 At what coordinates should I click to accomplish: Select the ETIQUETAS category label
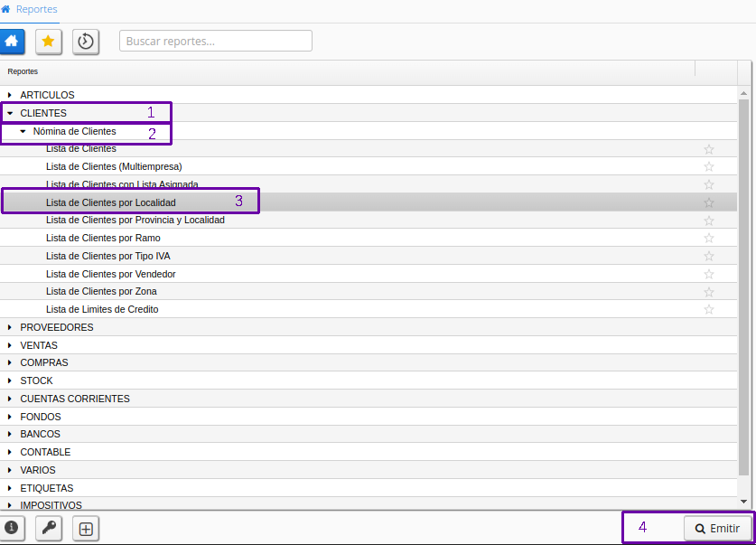pos(47,489)
